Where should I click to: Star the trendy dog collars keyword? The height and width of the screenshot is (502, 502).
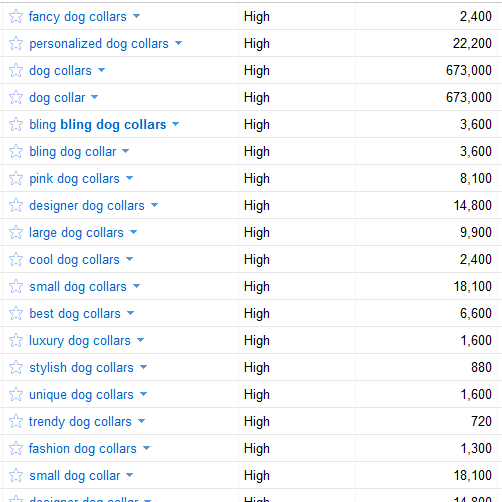16,421
